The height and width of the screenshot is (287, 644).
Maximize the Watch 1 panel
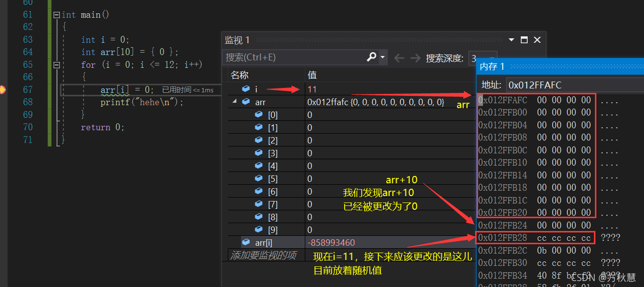pyautogui.click(x=524, y=40)
